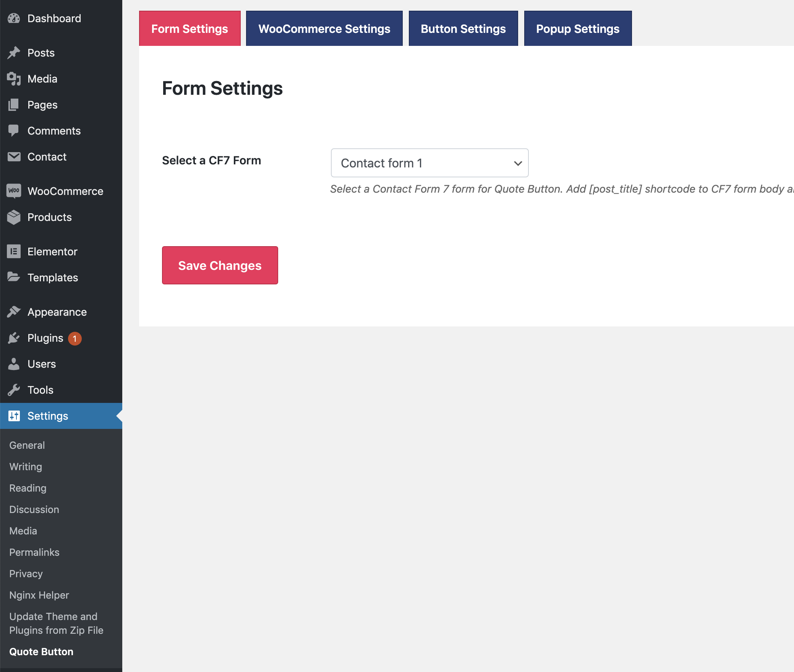
Task: Switch to Button Settings tab
Action: click(x=463, y=28)
